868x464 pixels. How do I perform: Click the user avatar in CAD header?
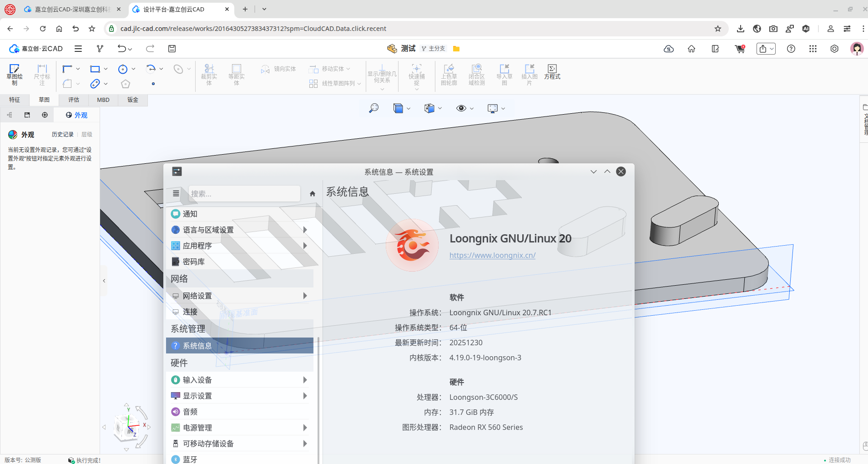[x=857, y=49]
